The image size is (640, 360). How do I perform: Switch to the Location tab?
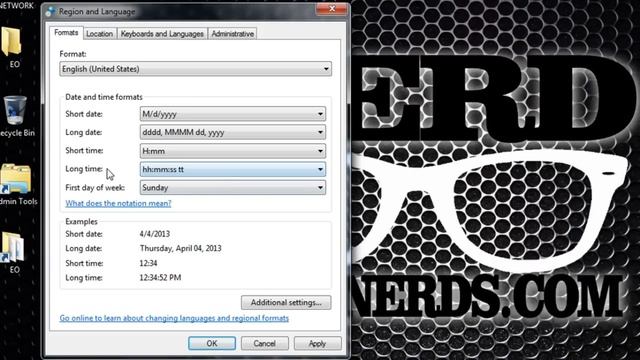pyautogui.click(x=100, y=34)
